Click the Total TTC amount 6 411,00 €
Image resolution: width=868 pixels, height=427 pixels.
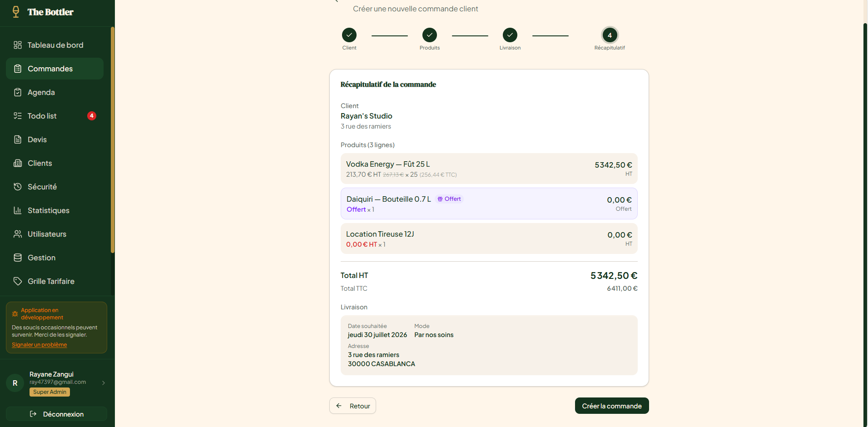(622, 288)
